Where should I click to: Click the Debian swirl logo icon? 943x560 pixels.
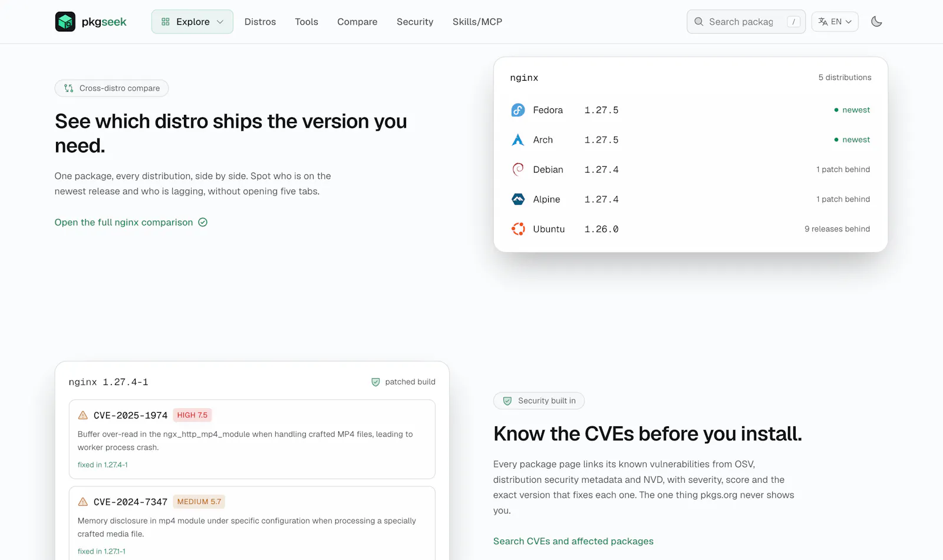click(518, 170)
